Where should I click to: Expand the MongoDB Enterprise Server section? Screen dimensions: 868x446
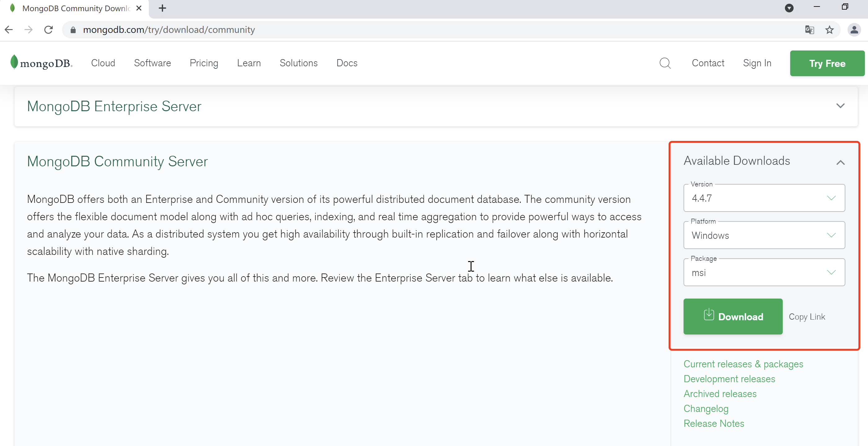[x=840, y=106]
